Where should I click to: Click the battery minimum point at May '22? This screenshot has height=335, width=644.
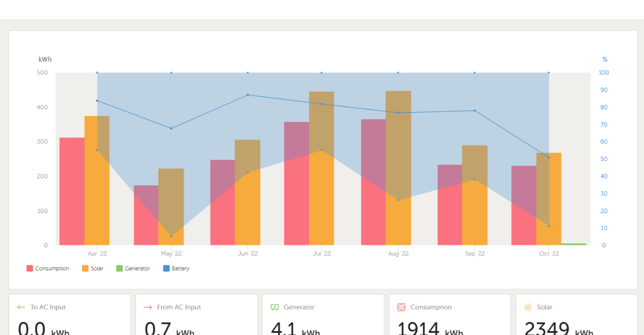[171, 236]
